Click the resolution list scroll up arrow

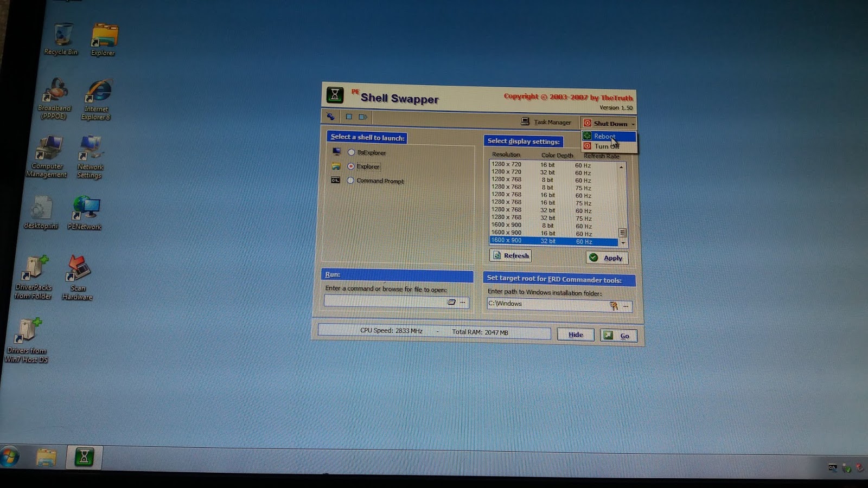(622, 167)
